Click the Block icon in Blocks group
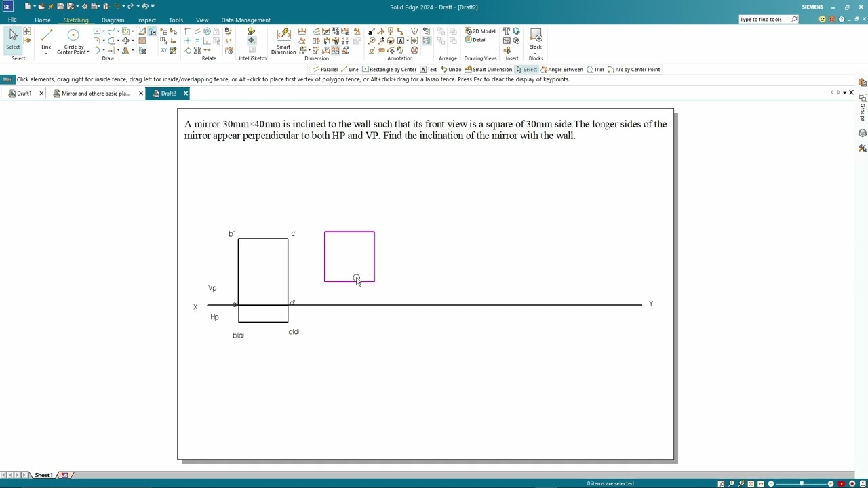This screenshot has height=488, width=868. pos(536,39)
